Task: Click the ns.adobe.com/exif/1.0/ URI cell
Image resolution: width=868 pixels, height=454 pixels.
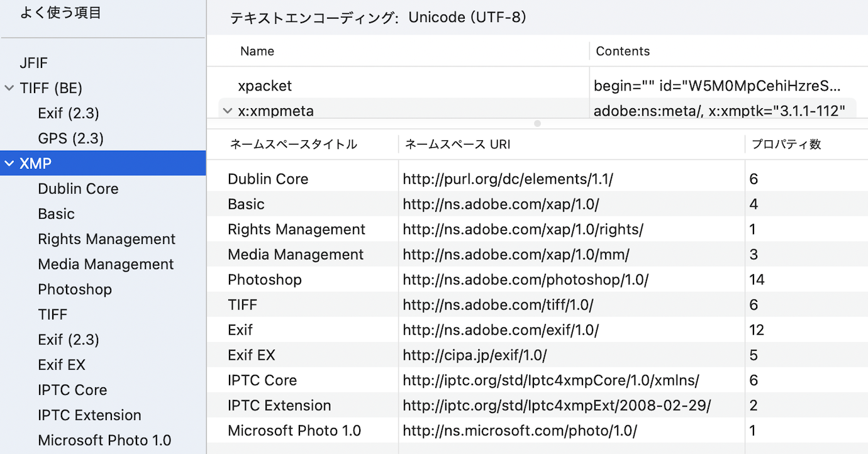Action: click(501, 330)
